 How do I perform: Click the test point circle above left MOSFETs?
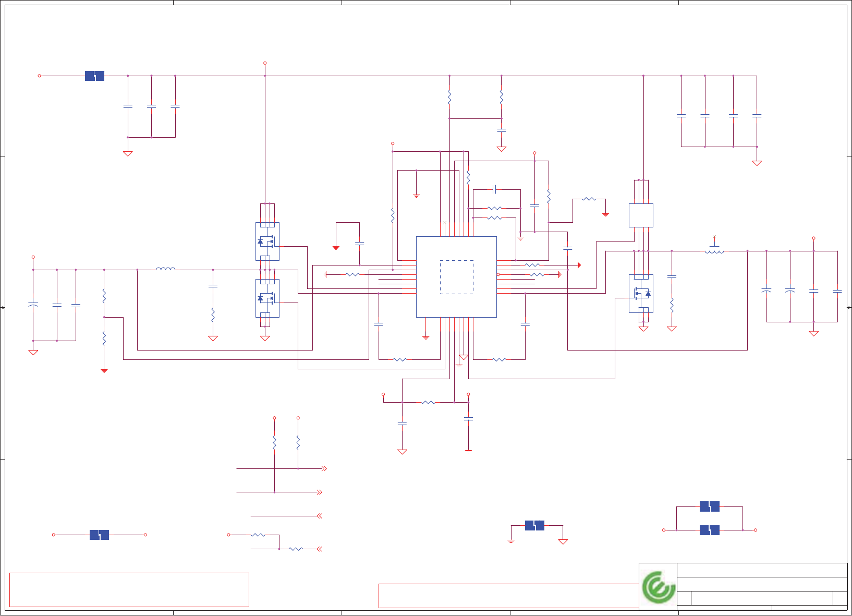[x=265, y=63]
